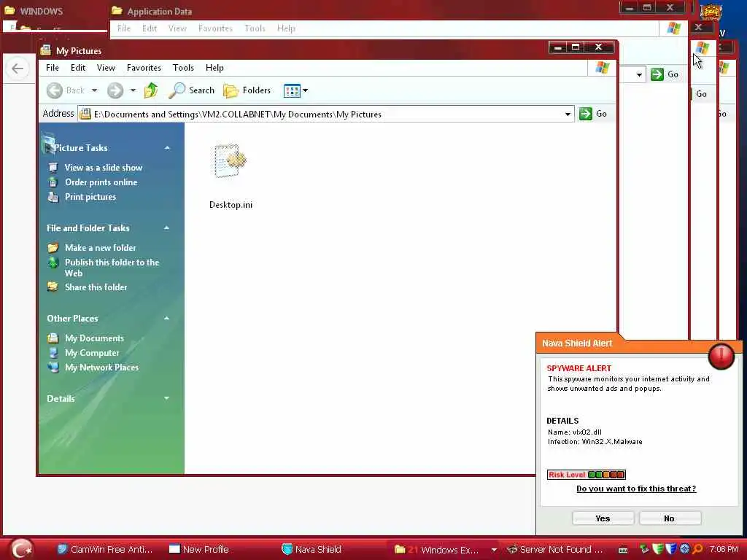The width and height of the screenshot is (747, 560).
Task: Click the blue shield tray icon
Action: pos(671,550)
